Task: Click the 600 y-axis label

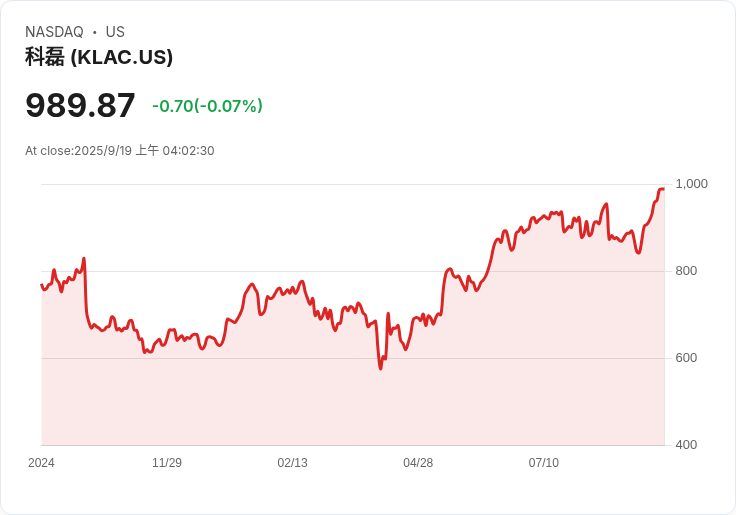Action: (686, 358)
